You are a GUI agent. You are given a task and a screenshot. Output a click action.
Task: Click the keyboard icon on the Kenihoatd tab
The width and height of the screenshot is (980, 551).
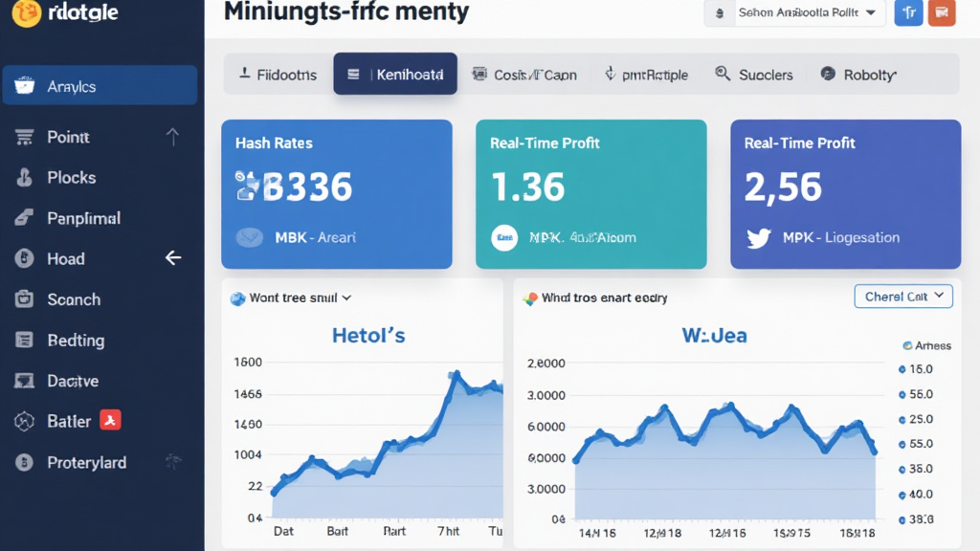[x=351, y=72]
